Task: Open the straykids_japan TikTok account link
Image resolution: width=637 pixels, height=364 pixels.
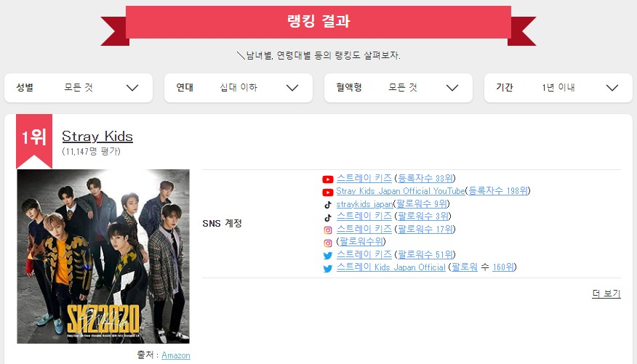Action: pyautogui.click(x=365, y=203)
